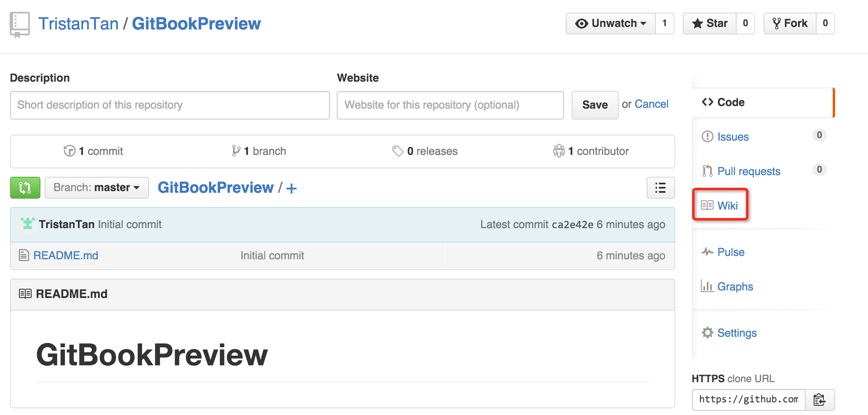Screen dimensions: 868x415
Task: Click the Settings gear icon in the sidebar
Action: [708, 333]
